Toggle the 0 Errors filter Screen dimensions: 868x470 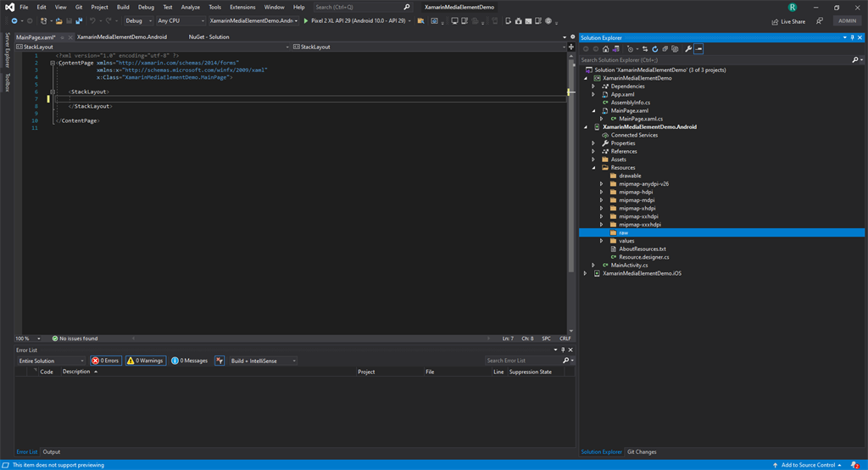pos(105,361)
